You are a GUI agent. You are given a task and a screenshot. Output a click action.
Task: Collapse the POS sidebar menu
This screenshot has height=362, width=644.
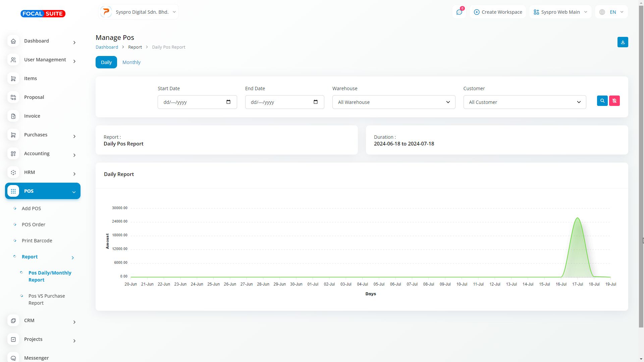pos(43,191)
